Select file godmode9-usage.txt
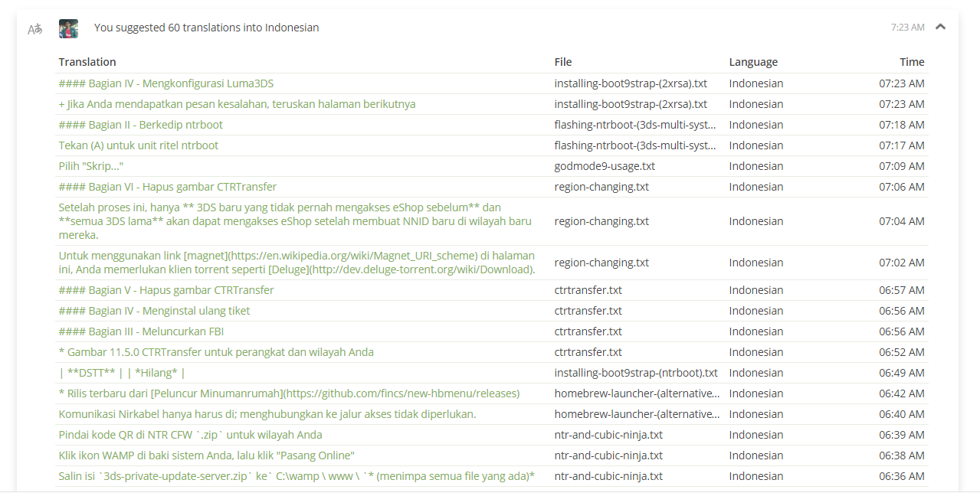Viewport: 980px width, 493px height. [605, 166]
